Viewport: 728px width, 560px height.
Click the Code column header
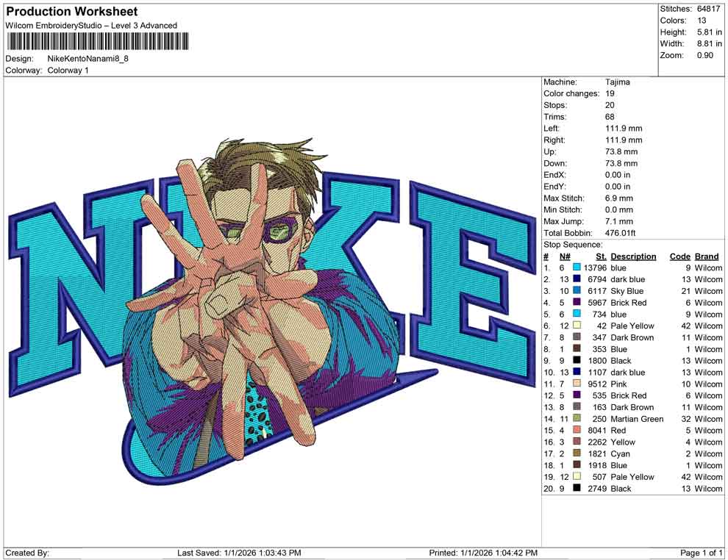tap(679, 256)
